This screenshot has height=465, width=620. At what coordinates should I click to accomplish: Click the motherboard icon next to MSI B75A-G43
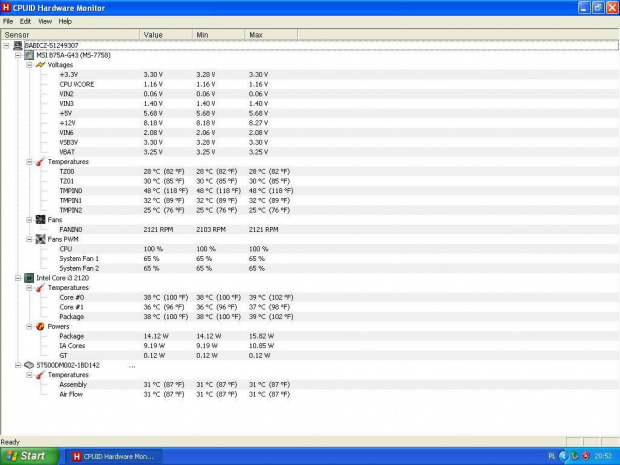coord(29,55)
